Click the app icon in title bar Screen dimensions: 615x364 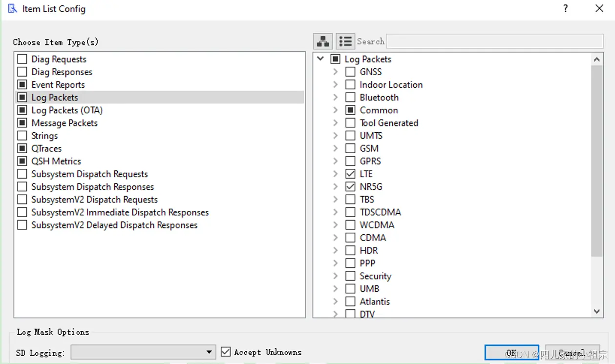click(12, 8)
